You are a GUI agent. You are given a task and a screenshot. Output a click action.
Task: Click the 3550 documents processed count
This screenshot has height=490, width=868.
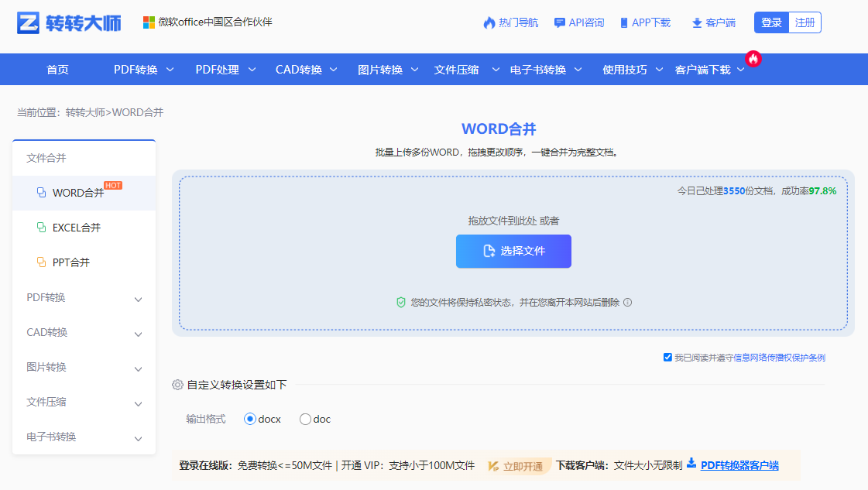click(734, 191)
